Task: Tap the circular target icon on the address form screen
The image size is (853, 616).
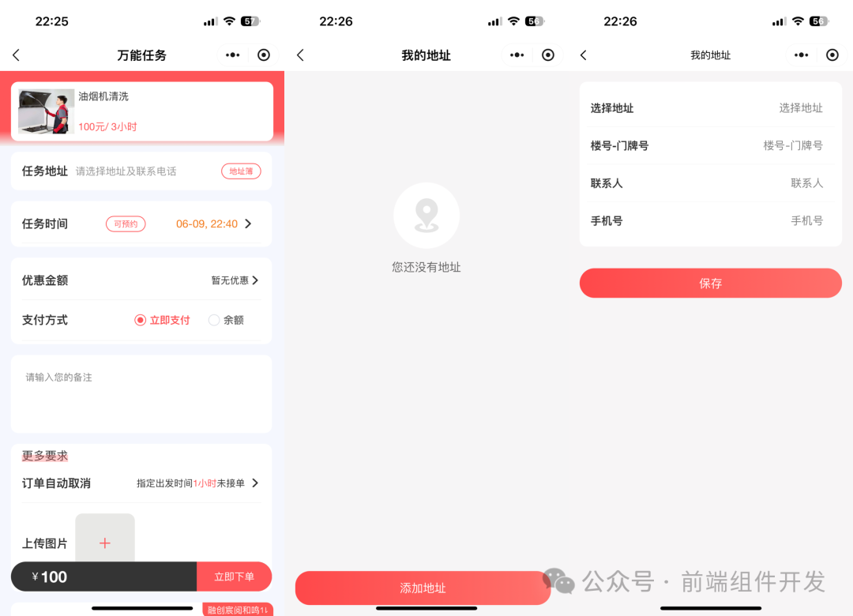Action: pyautogui.click(x=832, y=55)
